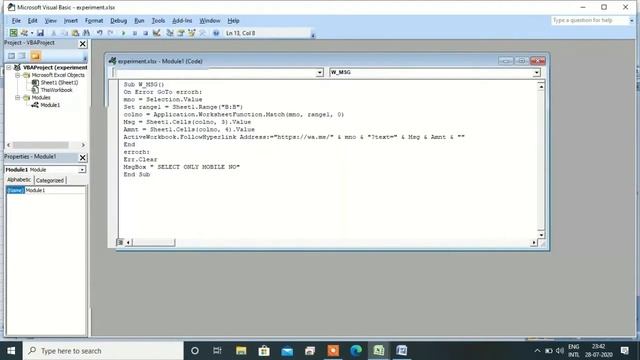The width and height of the screenshot is (640, 360).
Task: Click the View Object icon in Project pane
Action: (x=22, y=56)
